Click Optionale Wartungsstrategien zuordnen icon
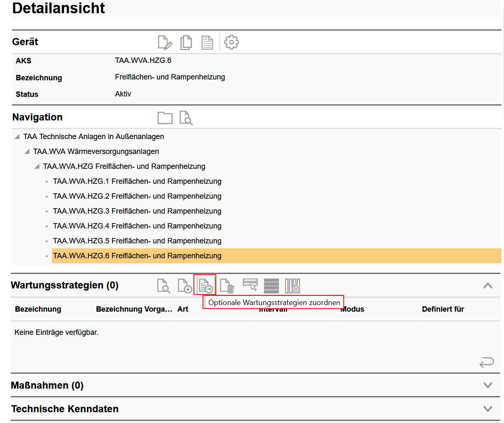The width and height of the screenshot is (504, 423). pos(205,286)
